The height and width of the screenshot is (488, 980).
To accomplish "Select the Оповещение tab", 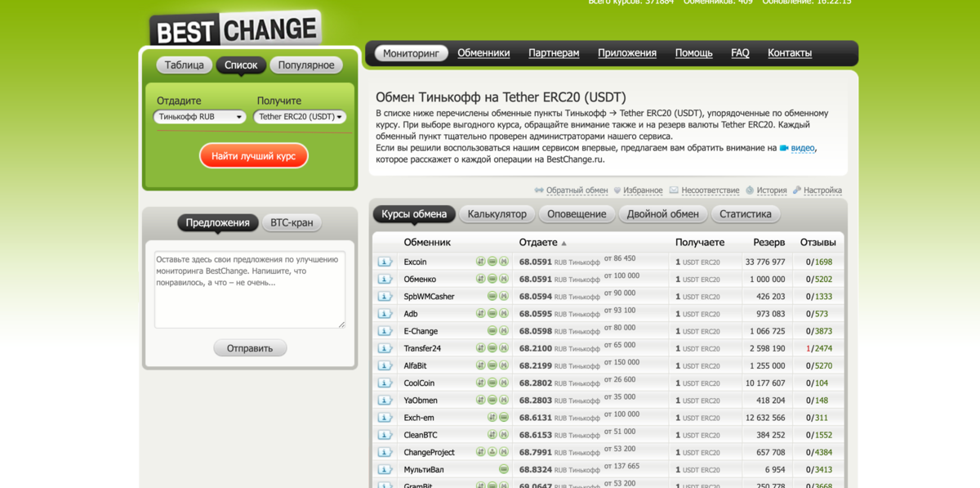I will (x=577, y=214).
